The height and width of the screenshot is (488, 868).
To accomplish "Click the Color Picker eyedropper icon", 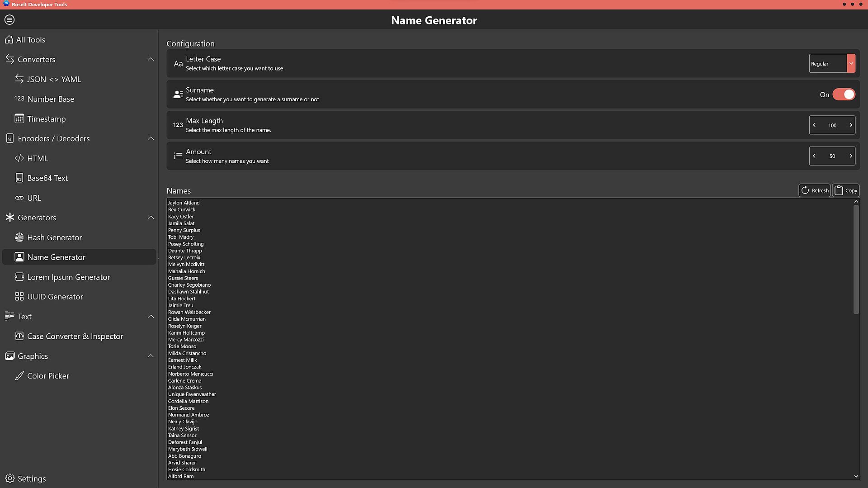I will (19, 376).
